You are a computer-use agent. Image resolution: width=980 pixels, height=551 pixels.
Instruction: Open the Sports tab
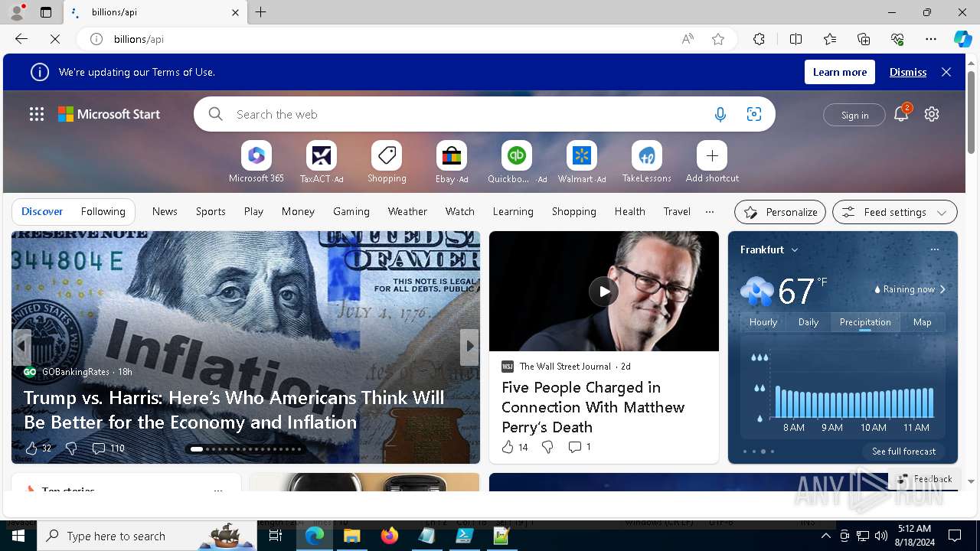pos(211,211)
